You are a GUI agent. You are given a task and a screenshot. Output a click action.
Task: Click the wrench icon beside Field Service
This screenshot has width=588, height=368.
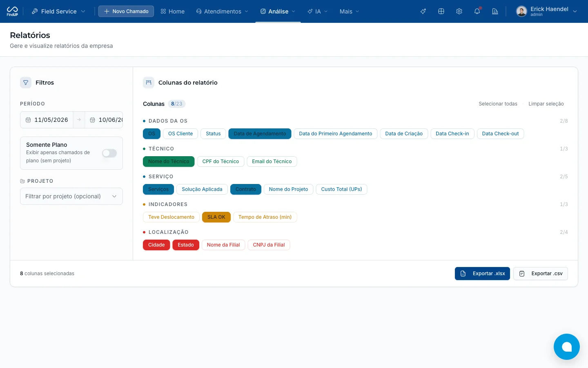point(35,11)
